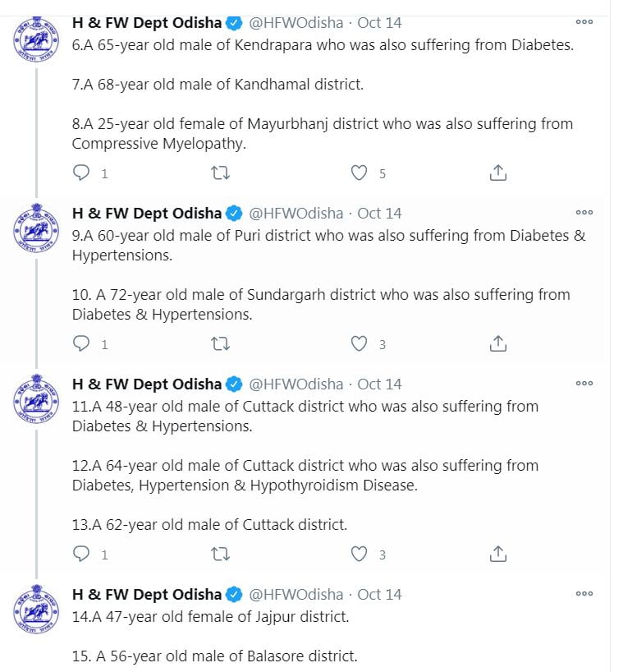Like the tweet with 5 likes
Screen dimensions: 637x672
[x=359, y=173]
